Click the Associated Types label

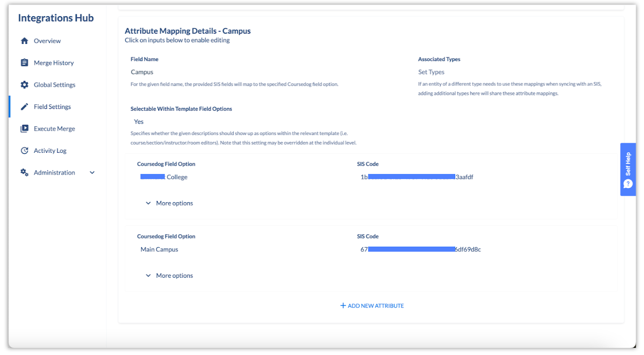click(x=439, y=59)
